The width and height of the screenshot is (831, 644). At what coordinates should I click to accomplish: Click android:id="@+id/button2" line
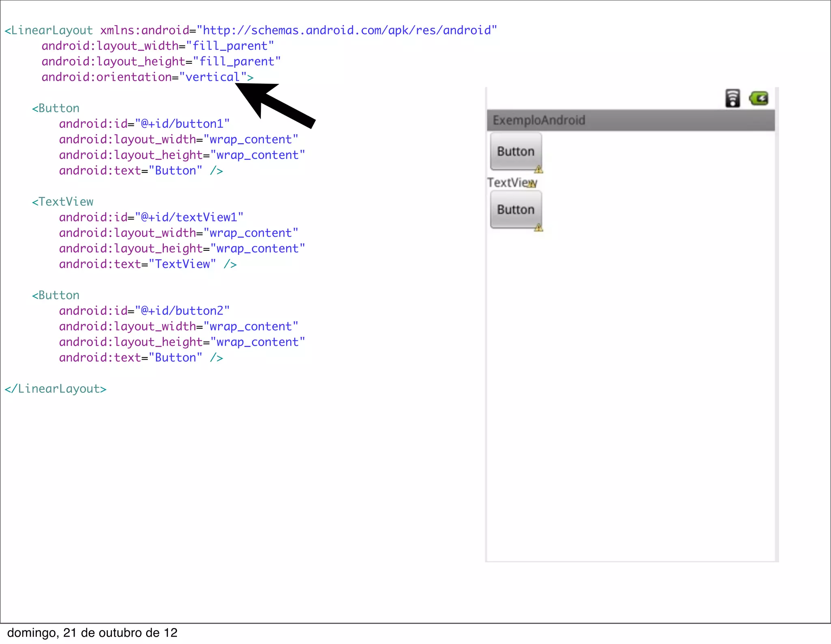pyautogui.click(x=144, y=311)
